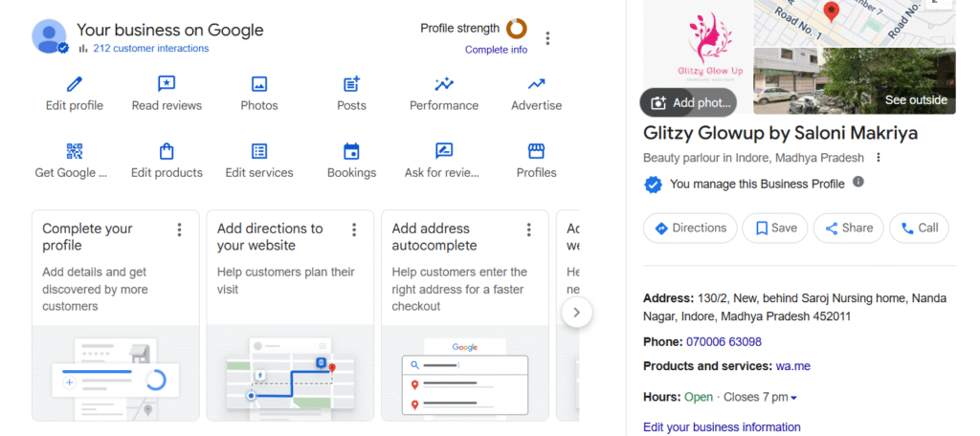The image size is (980, 436).
Task: Expand the hours dropdown arrow
Action: (793, 398)
